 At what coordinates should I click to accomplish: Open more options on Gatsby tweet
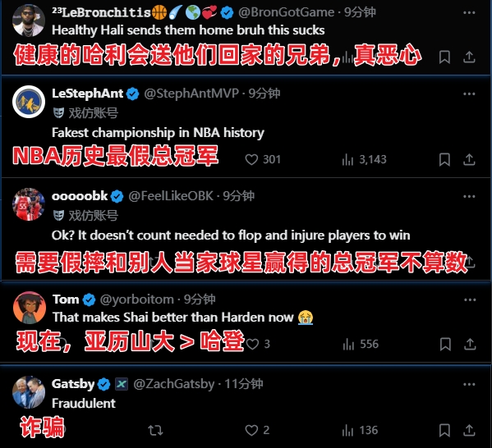469,384
